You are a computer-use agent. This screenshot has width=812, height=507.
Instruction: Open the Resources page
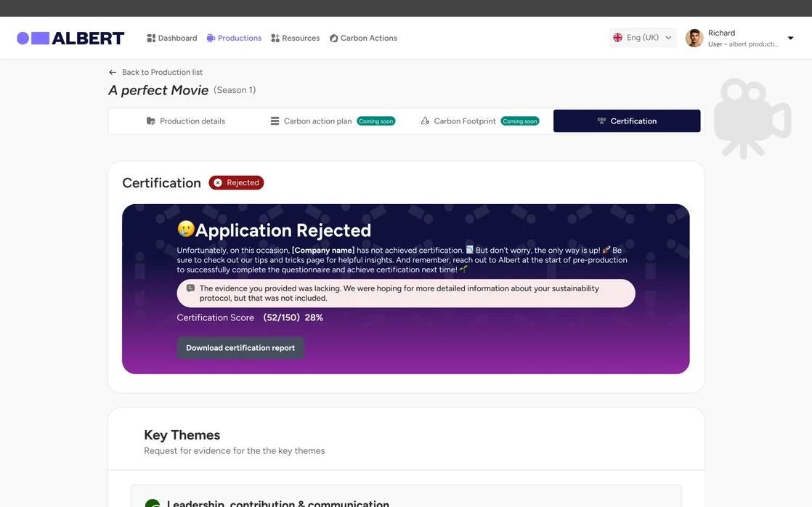(x=295, y=38)
